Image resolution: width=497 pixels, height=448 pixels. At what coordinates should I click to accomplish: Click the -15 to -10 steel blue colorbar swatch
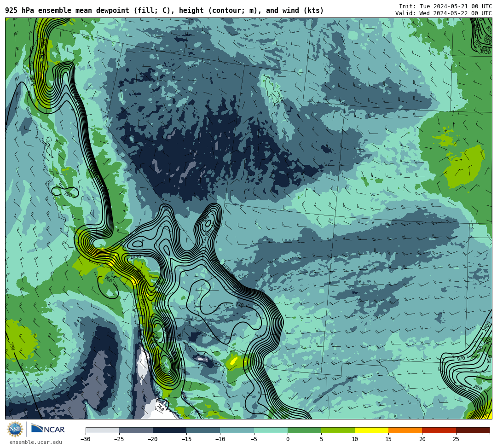[203, 430]
